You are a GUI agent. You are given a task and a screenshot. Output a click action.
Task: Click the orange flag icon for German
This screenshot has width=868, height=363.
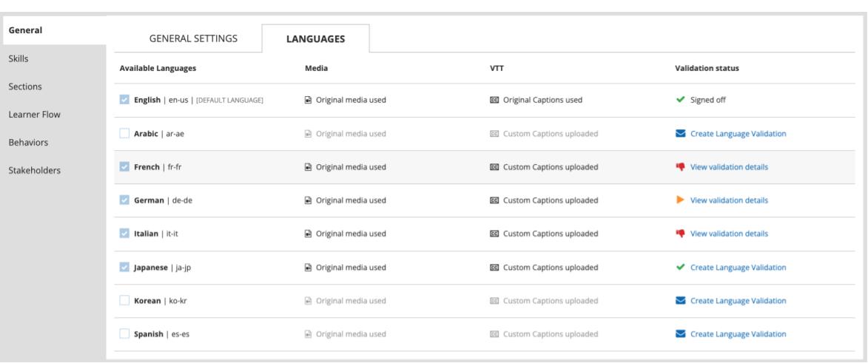coord(680,200)
